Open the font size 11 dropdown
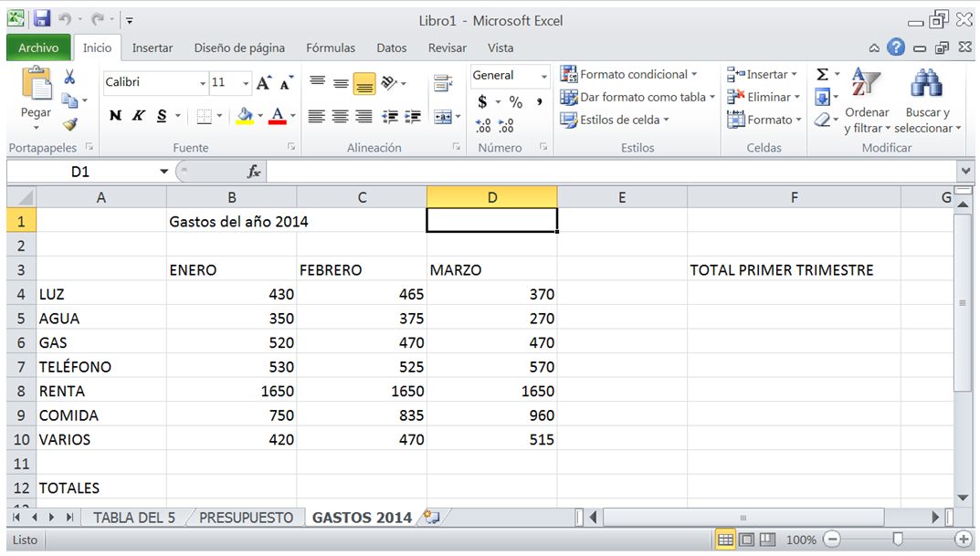Screen dimensions: 980x556 tap(246, 83)
